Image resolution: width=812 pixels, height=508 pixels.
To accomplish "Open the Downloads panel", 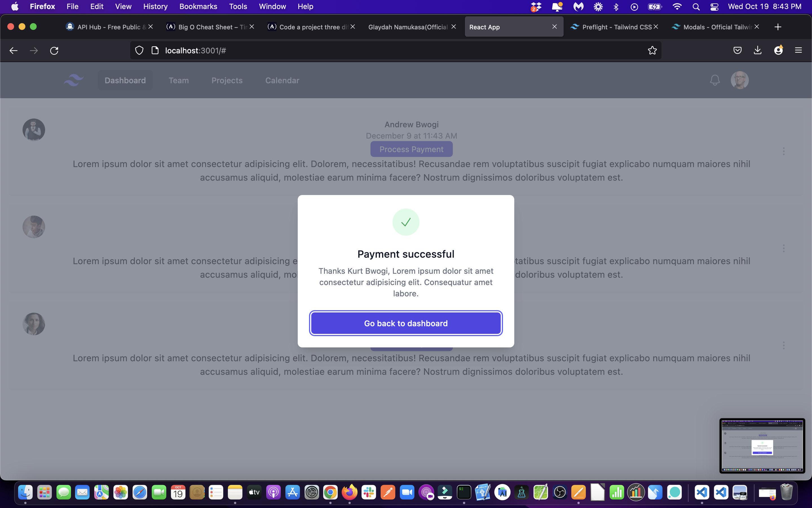I will tap(758, 51).
